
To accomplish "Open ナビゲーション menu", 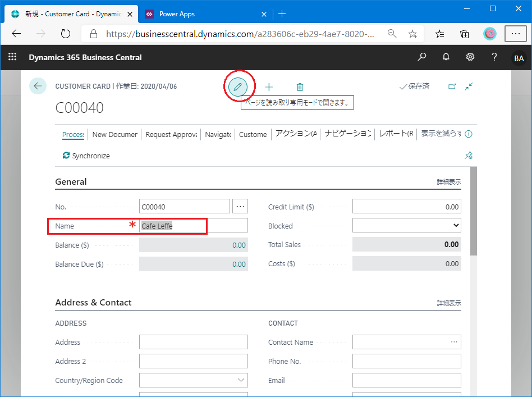I will click(x=348, y=134).
